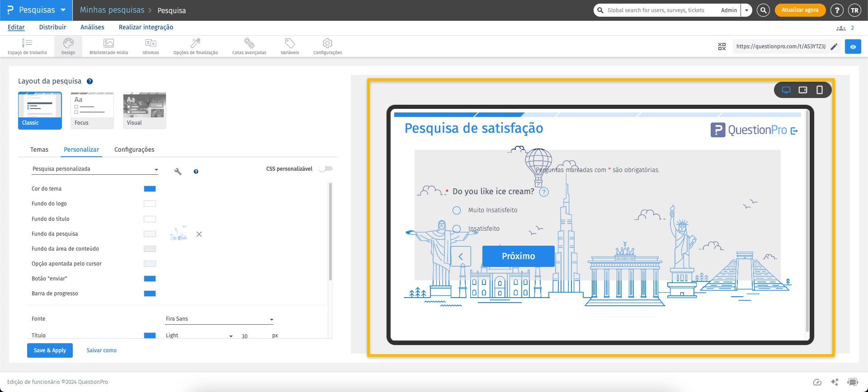Select the Personalizar tab
The image size is (868, 392).
coord(81,149)
